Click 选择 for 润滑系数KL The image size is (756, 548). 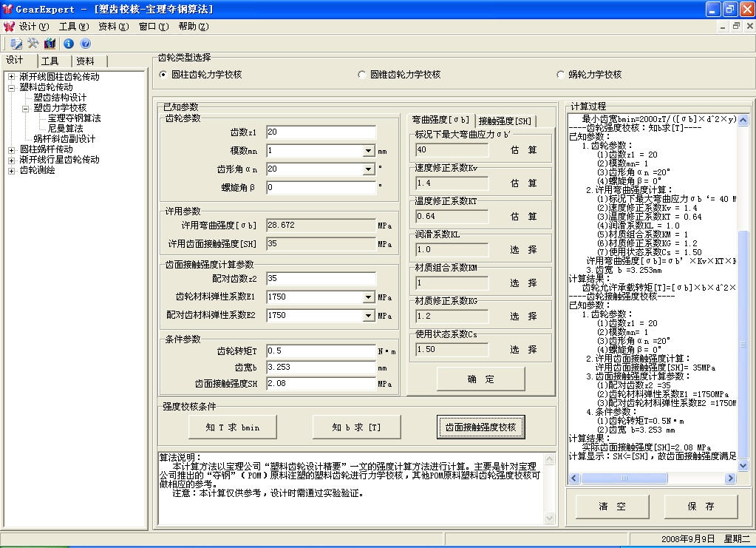pos(524,250)
